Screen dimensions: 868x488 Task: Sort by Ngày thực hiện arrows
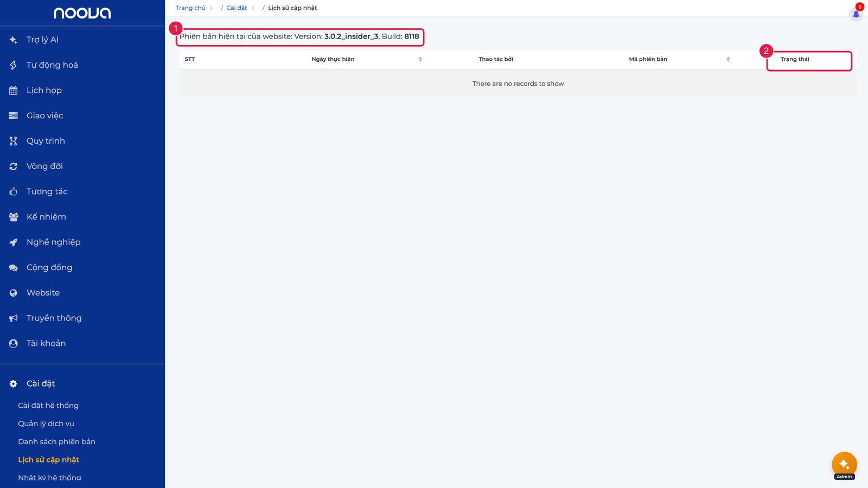point(420,59)
